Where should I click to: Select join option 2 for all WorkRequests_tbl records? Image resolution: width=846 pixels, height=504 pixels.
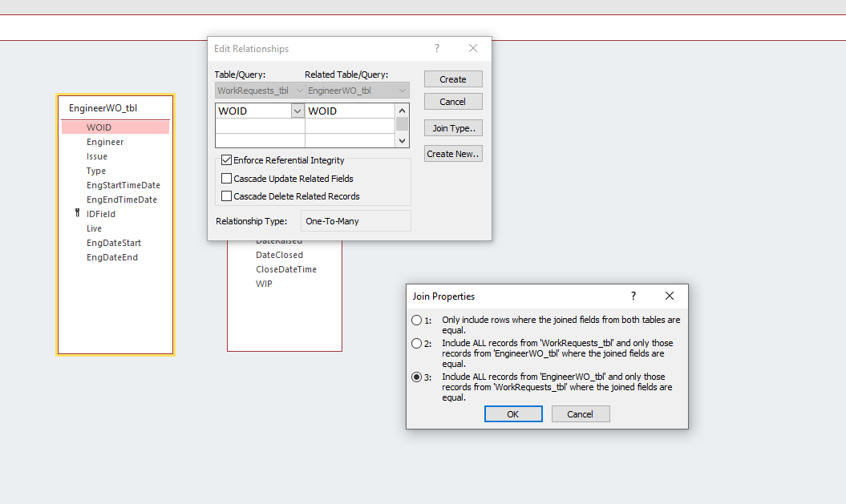416,344
